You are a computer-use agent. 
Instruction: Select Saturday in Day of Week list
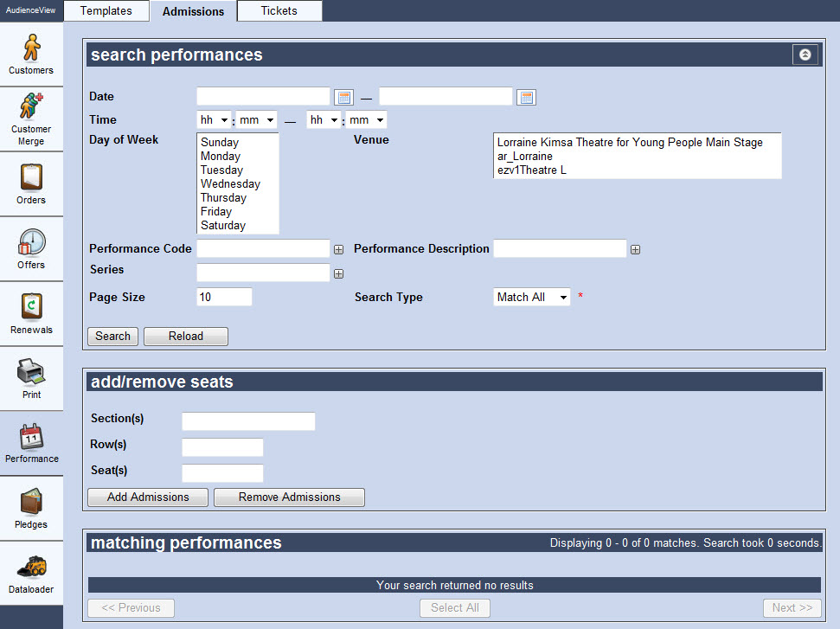pos(238,226)
